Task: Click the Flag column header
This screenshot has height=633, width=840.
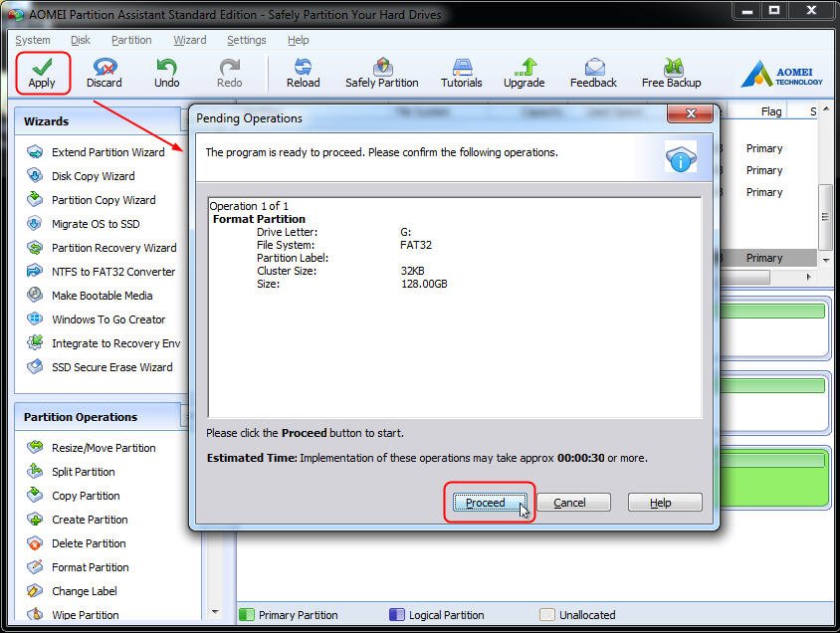Action: tap(771, 111)
